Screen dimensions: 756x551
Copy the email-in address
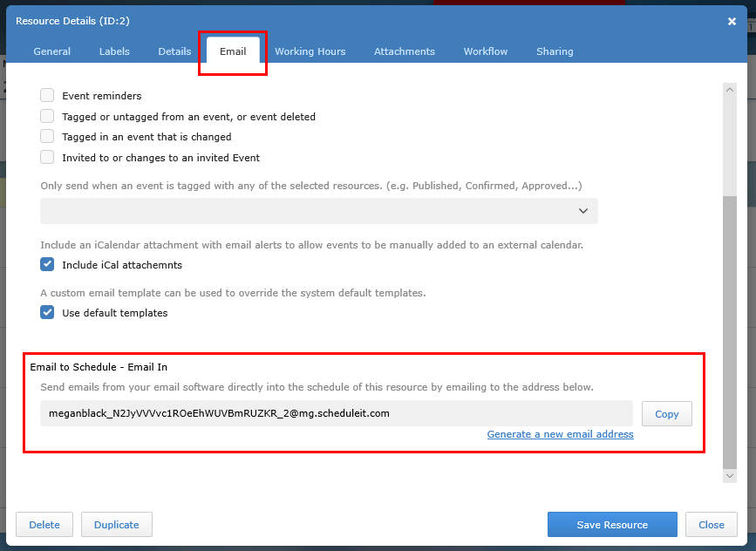click(x=666, y=413)
